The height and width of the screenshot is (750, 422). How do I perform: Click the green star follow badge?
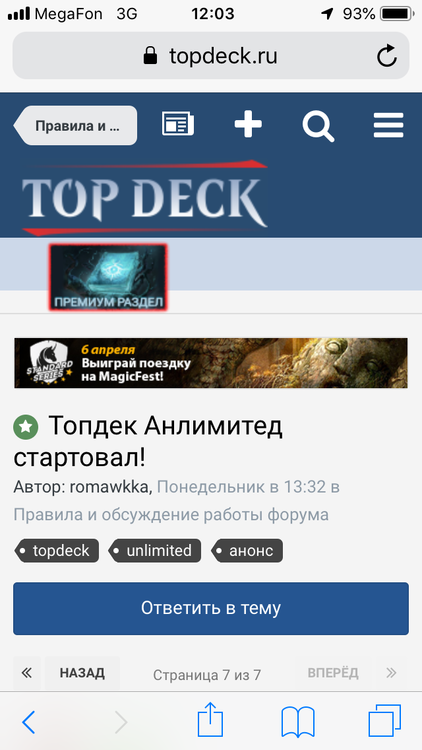point(26,428)
